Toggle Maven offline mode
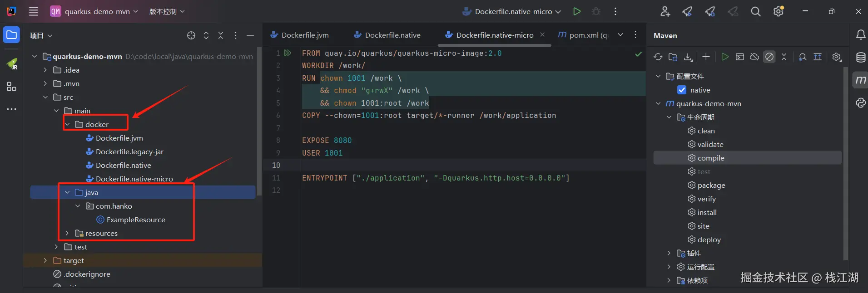Screen dimensions: 868x293 tap(754, 57)
